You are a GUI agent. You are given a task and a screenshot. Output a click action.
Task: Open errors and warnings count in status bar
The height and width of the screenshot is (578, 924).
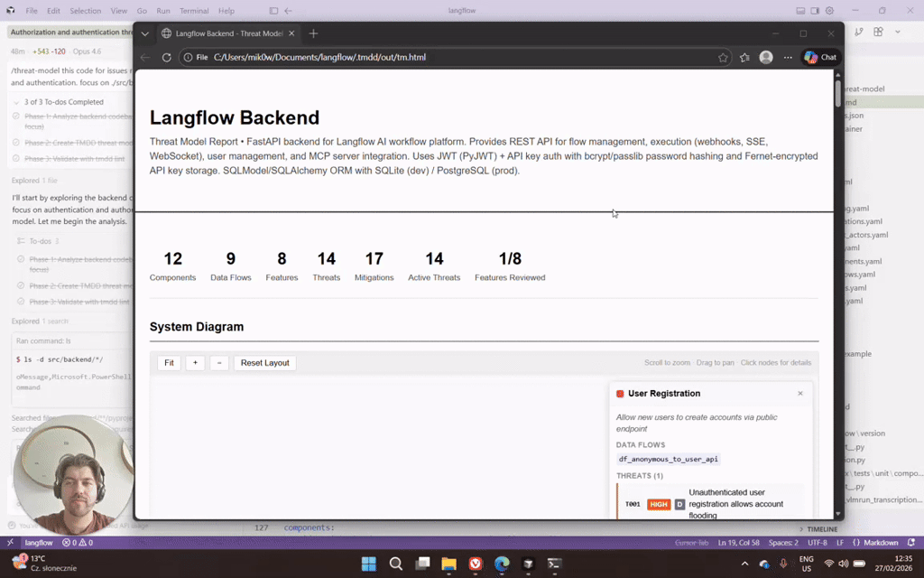[78, 543]
